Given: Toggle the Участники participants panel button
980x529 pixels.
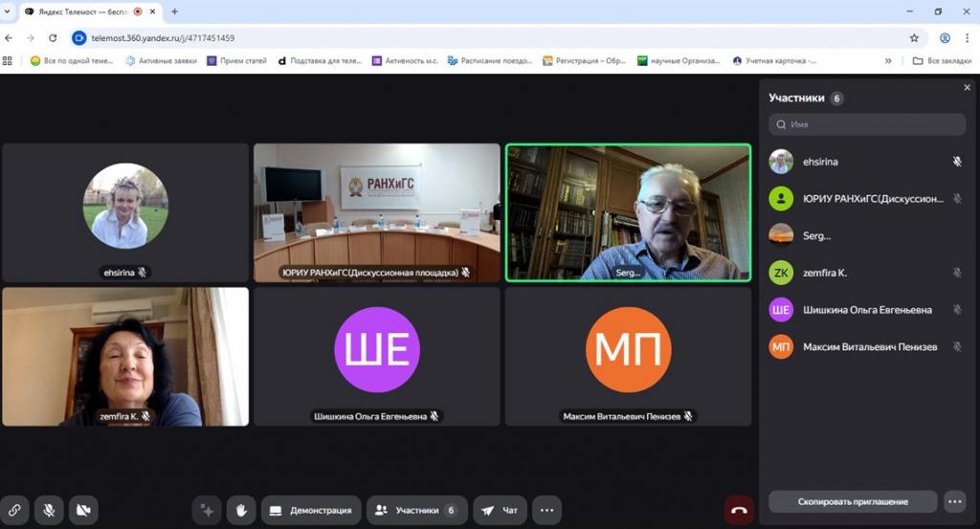Looking at the screenshot, I should (417, 510).
